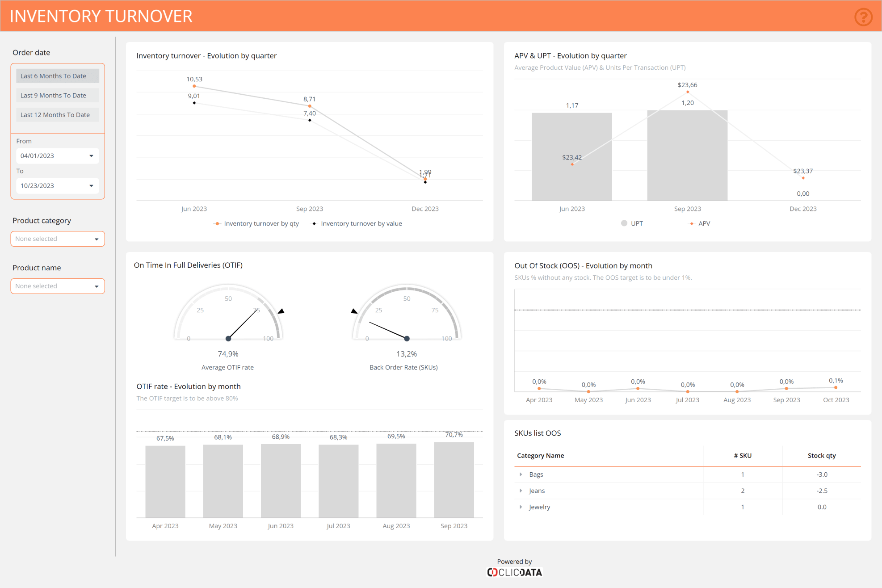Click Inventory turnover by value legend marker

click(314, 223)
